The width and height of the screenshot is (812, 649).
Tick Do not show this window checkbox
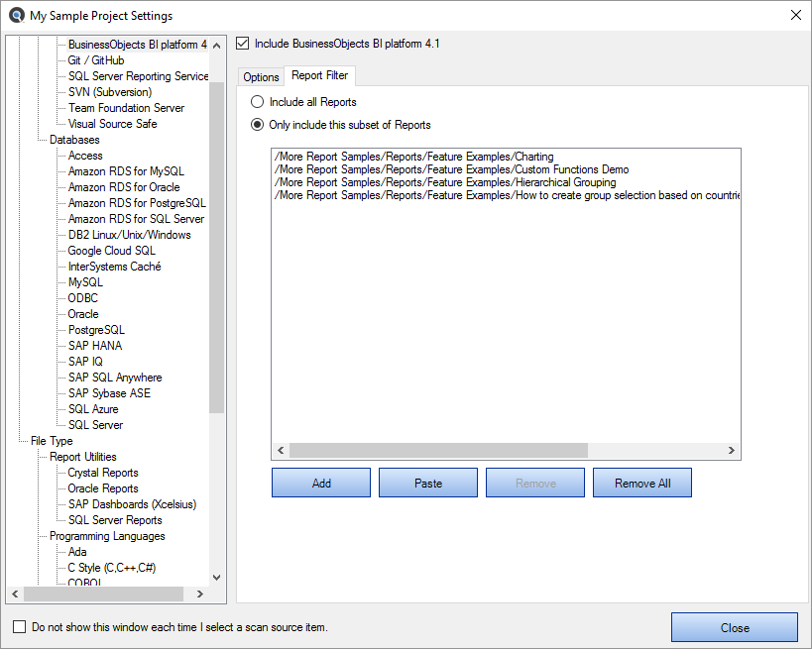(x=19, y=627)
